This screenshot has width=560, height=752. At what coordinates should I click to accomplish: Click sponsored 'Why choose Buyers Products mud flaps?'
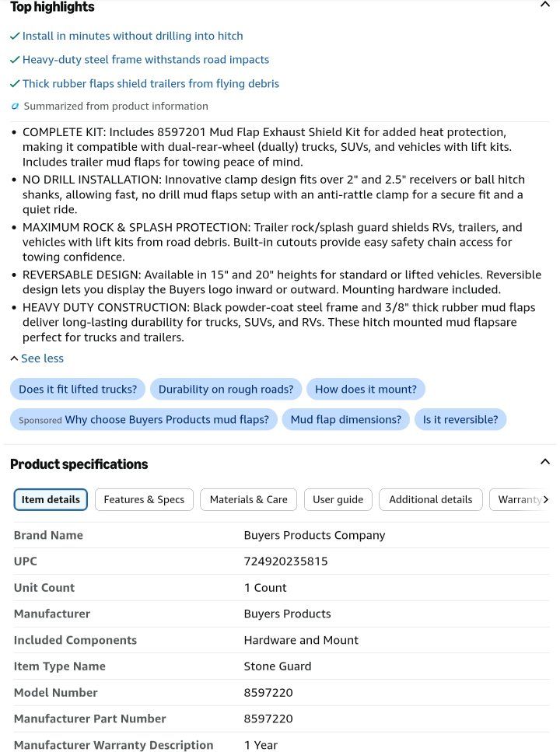click(143, 420)
